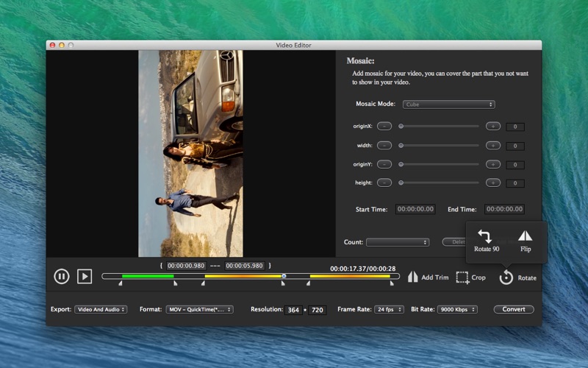Open the Export Video And Audio dropdown
Viewport: 588px width, 368px height.
coord(101,310)
